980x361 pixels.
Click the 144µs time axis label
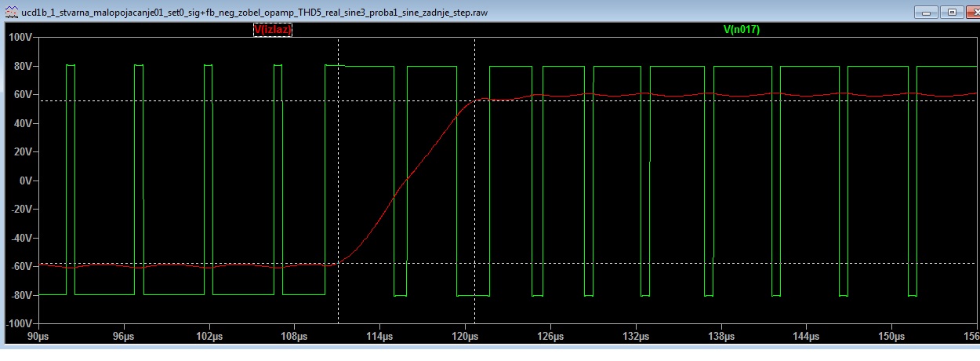pos(807,337)
